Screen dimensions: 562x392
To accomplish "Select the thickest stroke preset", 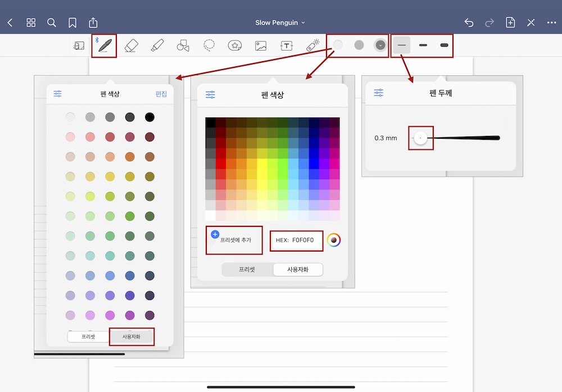I will click(444, 45).
